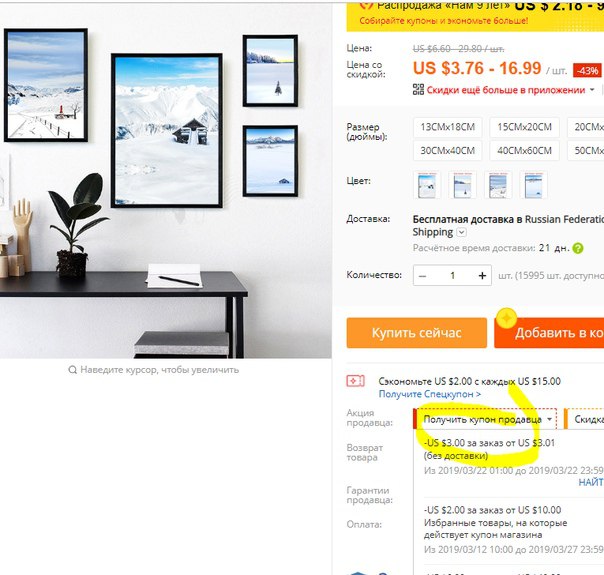Select size 15CMx20CM option

coord(524,127)
